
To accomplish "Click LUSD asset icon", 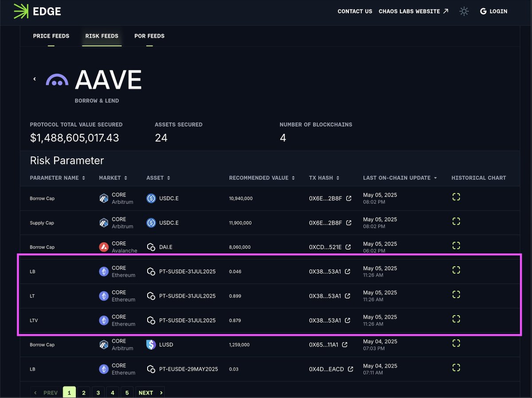I will pyautogui.click(x=151, y=345).
